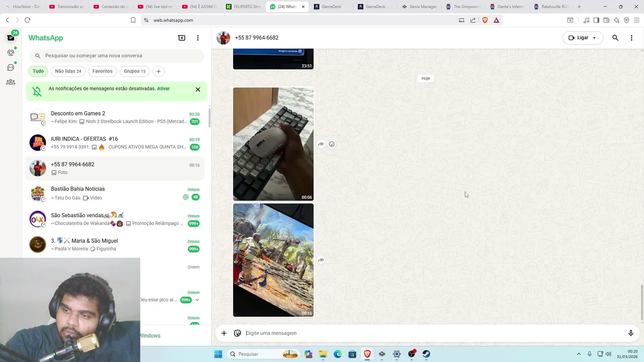Toggle the browser sidebar panel

[x=596, y=20]
